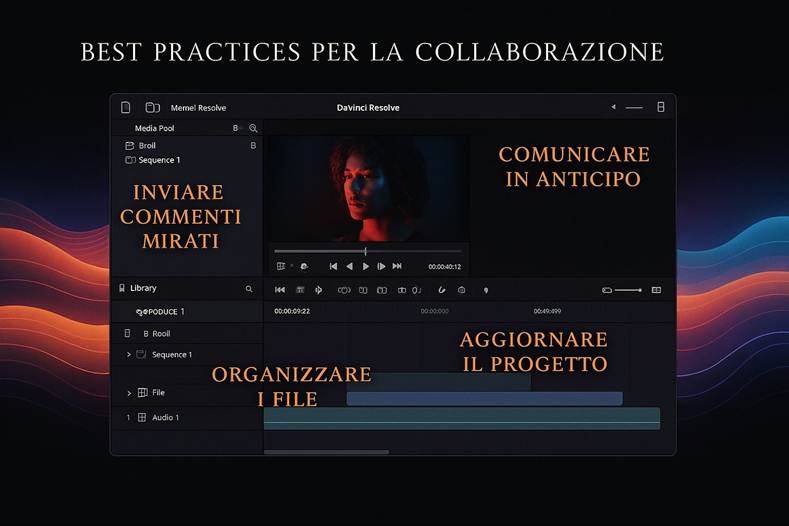This screenshot has height=526, width=789.
Task: Adjust the timeline zoom slider
Action: click(628, 290)
